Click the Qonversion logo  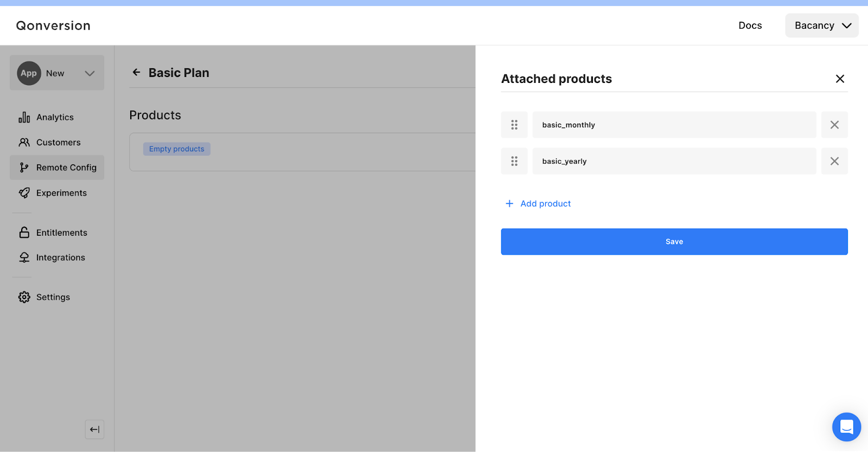click(53, 25)
